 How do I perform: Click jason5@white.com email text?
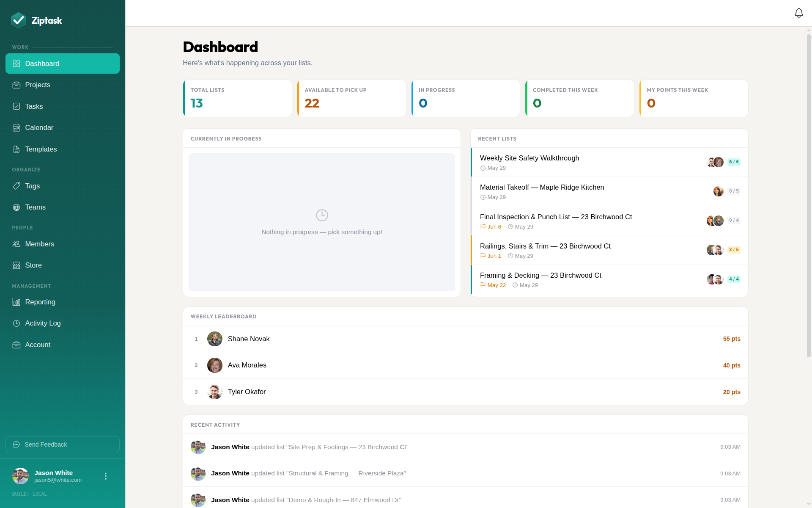(x=58, y=480)
